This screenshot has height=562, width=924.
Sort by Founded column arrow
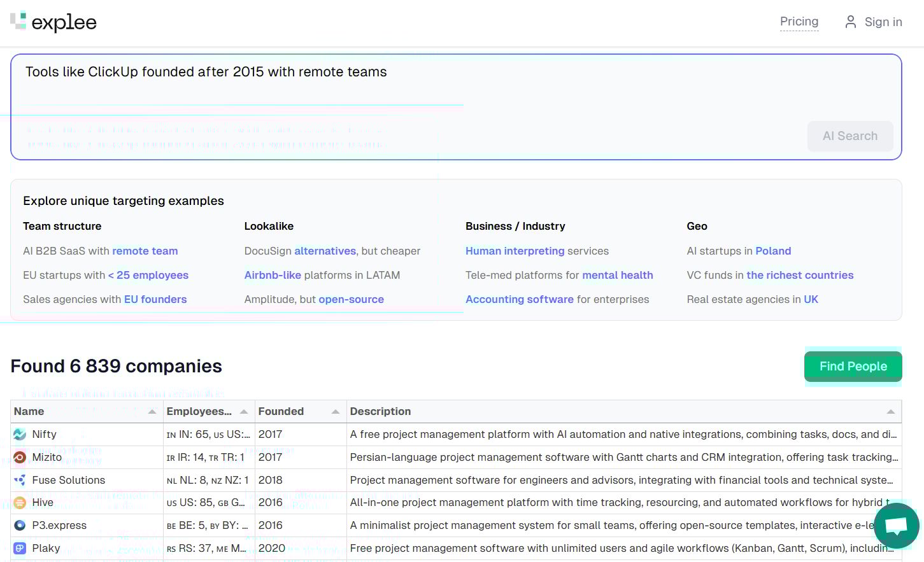336,412
